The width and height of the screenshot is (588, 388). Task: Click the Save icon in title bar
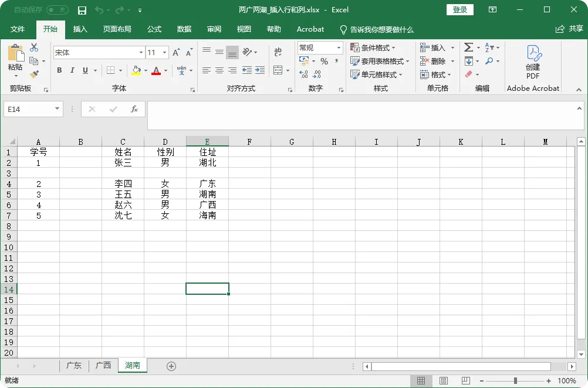pos(82,10)
